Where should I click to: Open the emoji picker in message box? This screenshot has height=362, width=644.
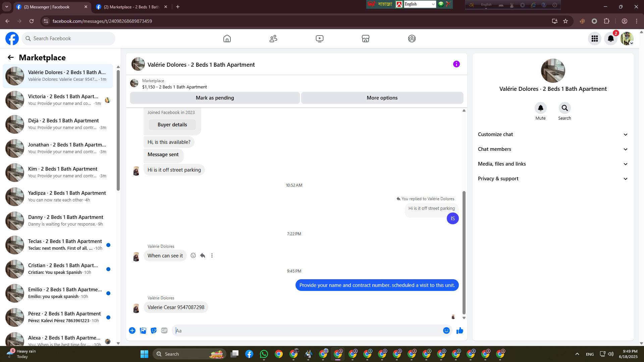tap(446, 330)
